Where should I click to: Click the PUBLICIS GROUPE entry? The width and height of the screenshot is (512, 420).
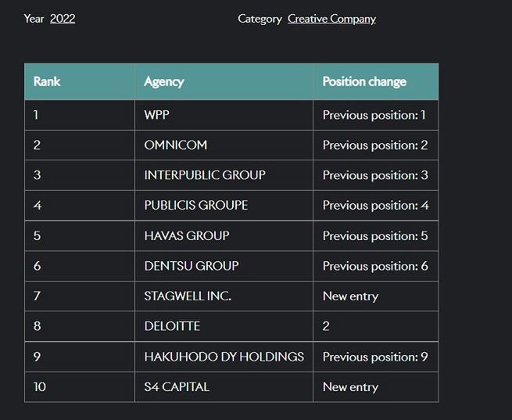196,206
